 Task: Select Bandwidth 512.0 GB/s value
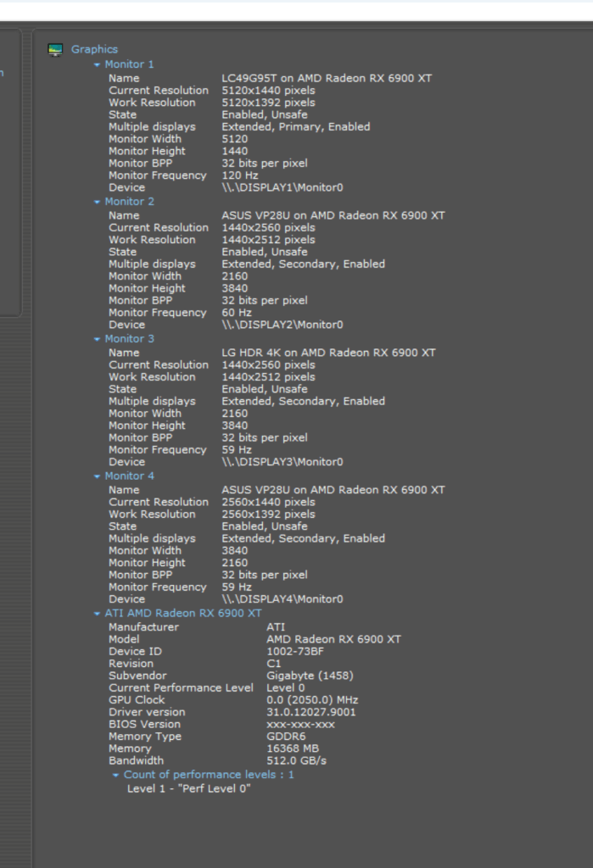pyautogui.click(x=297, y=761)
